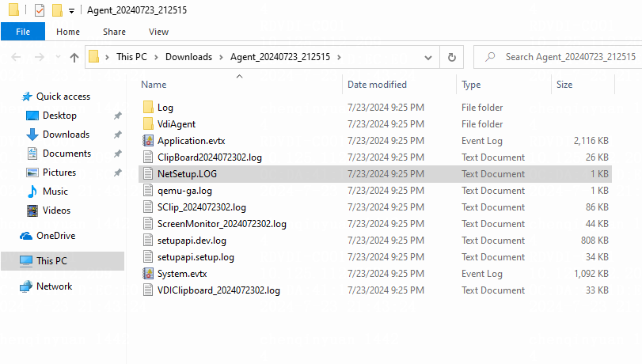
Task: Click the qemu-ga.log file name
Action: (x=184, y=191)
